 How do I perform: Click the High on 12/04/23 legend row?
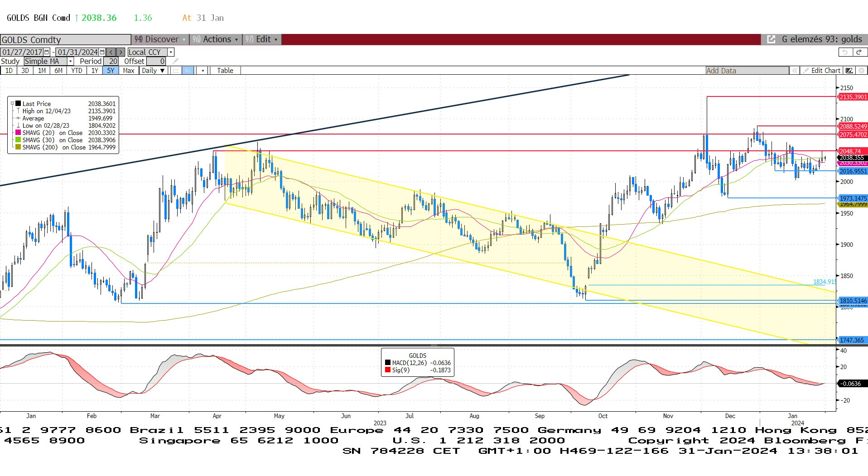[66, 111]
